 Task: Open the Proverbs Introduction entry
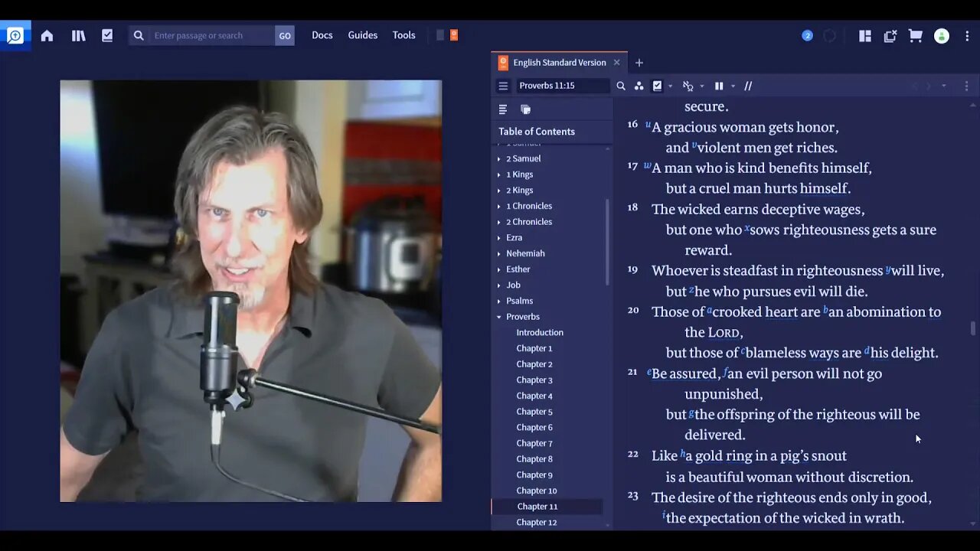point(540,333)
